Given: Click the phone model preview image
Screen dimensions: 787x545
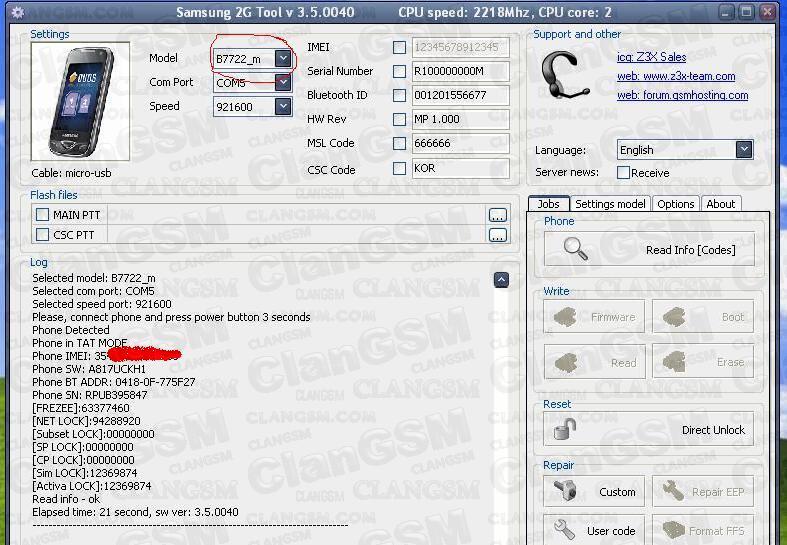Looking at the screenshot, I should pyautogui.click(x=80, y=101).
